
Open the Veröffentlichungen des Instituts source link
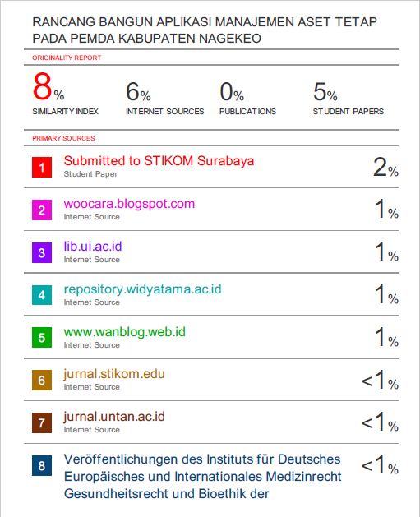[x=202, y=477]
